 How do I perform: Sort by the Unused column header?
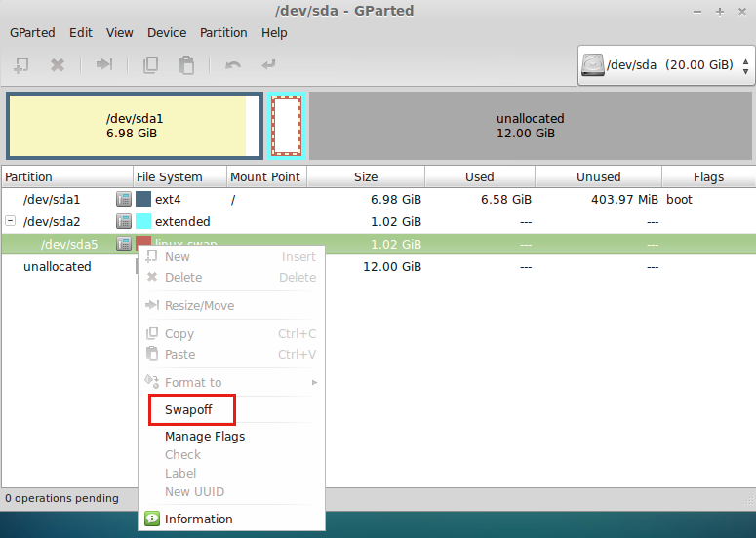[598, 176]
